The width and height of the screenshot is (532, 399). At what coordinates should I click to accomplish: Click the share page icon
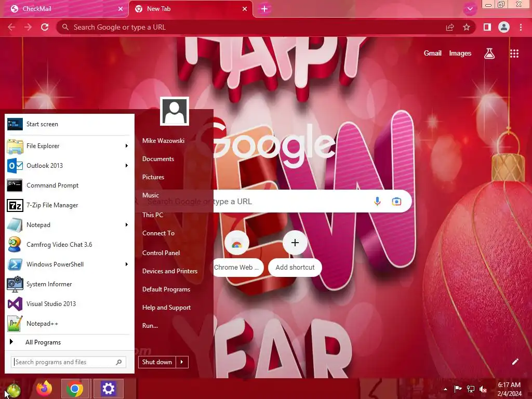tap(450, 27)
